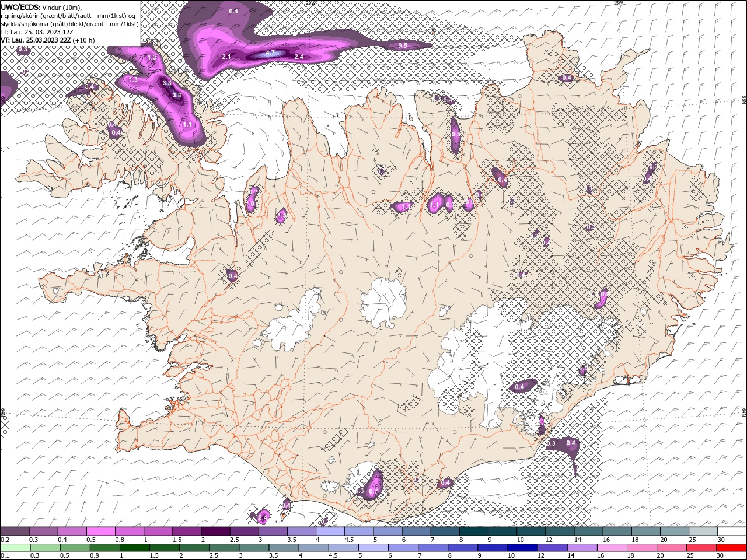The image size is (747, 560).
Task: Click the 25 value in the upper legend row
Action: [x=692, y=540]
